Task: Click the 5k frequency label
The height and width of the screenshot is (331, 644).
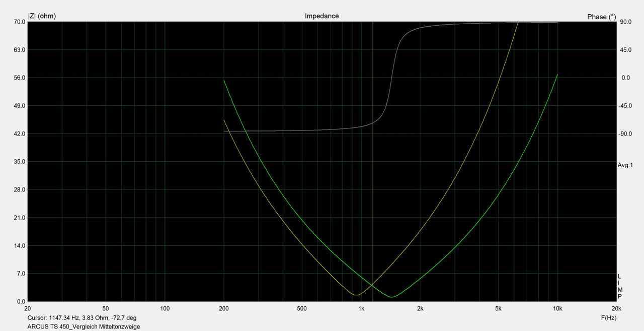Action: click(498, 309)
